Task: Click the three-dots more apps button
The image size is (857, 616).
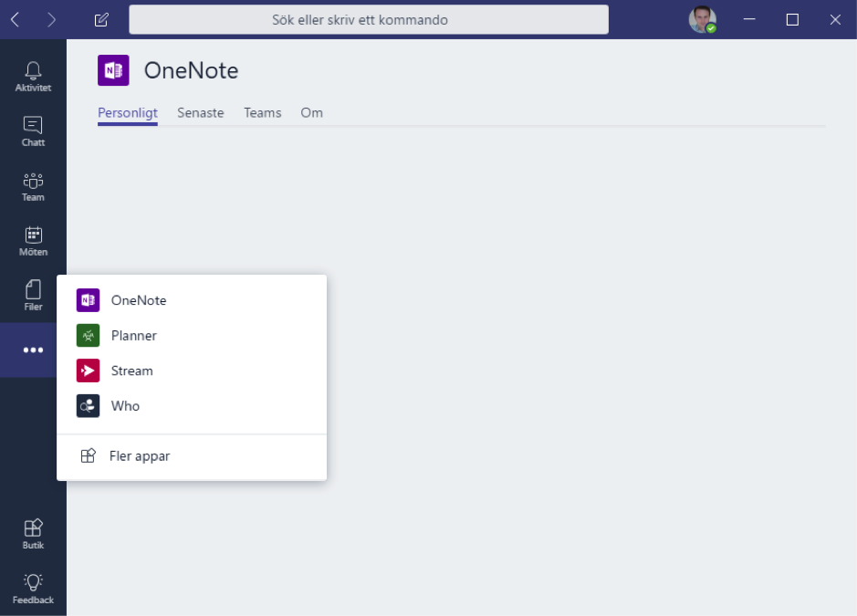Action: (33, 350)
